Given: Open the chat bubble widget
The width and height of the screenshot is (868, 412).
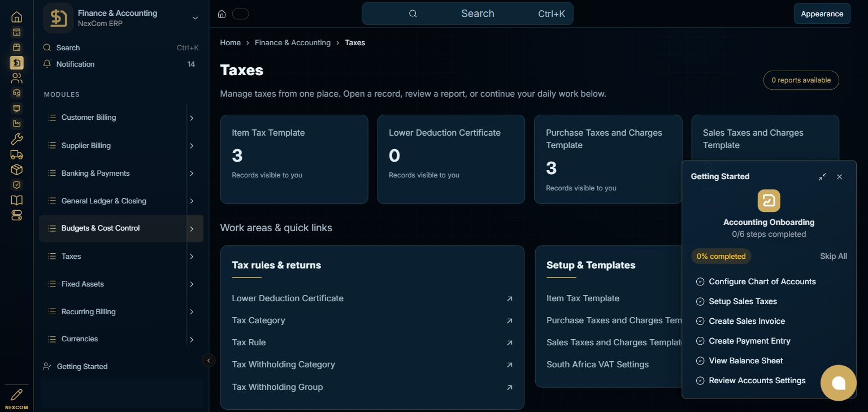Looking at the screenshot, I should point(839,383).
